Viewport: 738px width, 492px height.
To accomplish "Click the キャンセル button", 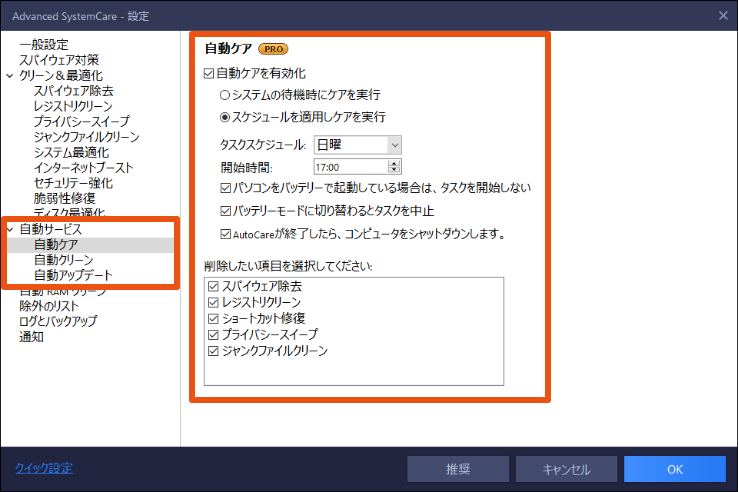I will [566, 469].
